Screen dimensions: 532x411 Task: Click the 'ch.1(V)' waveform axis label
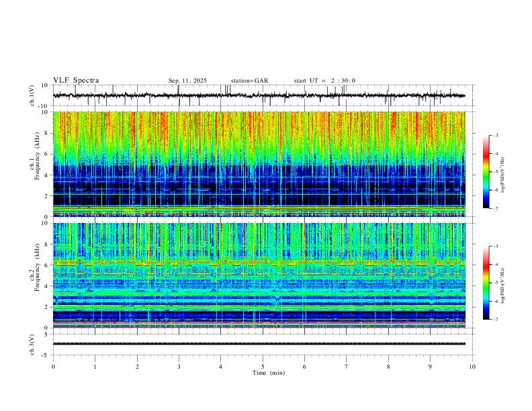(32, 95)
